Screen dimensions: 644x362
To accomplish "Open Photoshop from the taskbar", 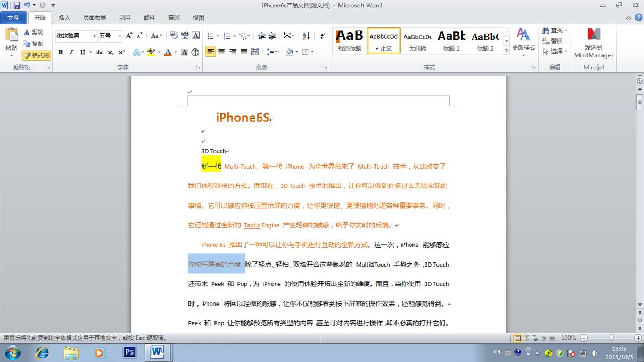I will point(129,352).
